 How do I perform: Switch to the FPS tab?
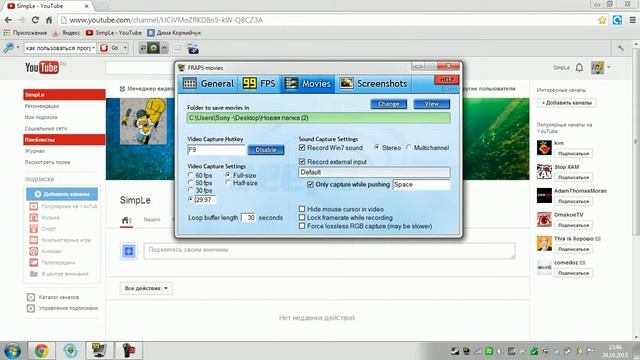coord(259,84)
